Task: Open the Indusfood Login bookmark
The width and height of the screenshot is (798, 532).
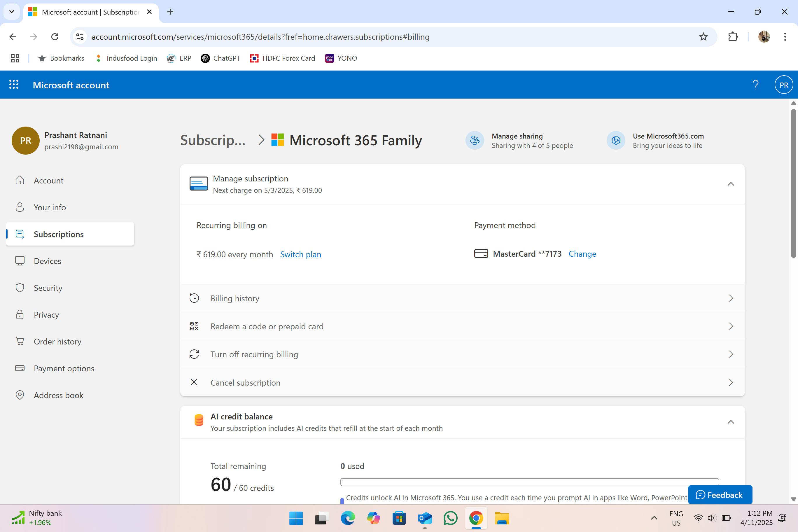Action: pos(126,58)
